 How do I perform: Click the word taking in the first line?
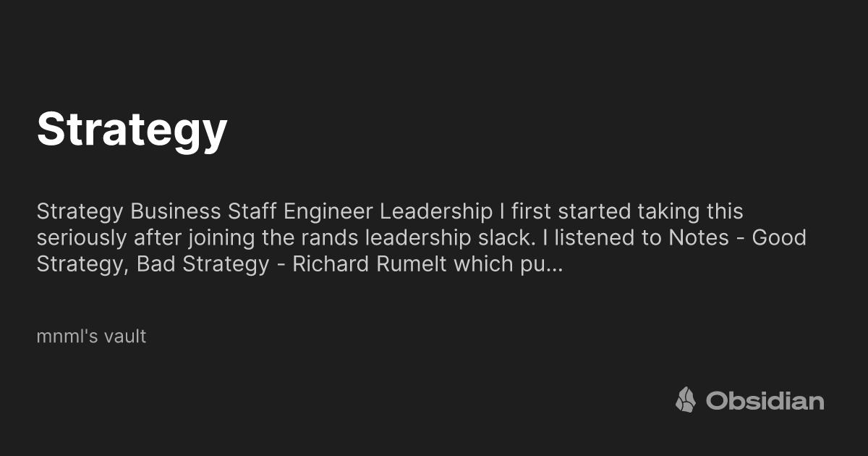pos(663,211)
